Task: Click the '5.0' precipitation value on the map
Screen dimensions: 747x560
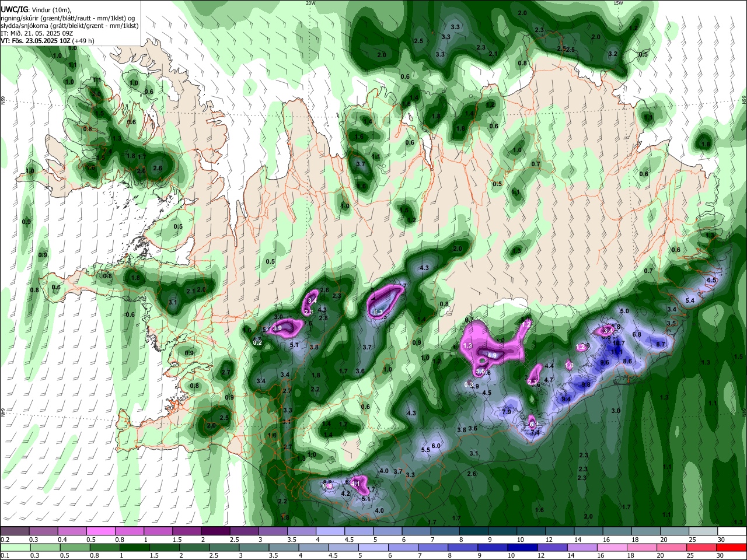Action: click(624, 311)
